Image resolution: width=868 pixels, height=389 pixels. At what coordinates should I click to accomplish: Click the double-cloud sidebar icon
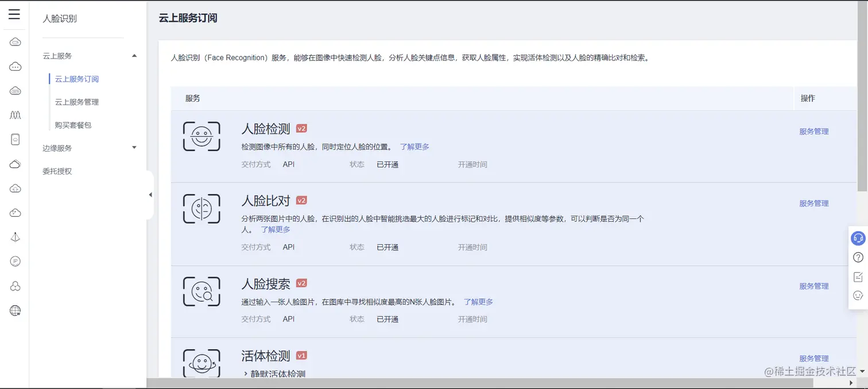click(x=15, y=164)
